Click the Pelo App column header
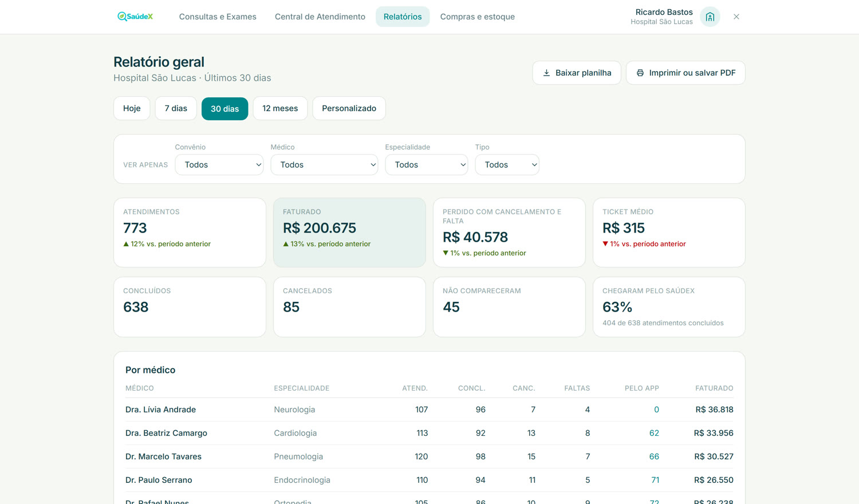The image size is (859, 504). click(642, 388)
